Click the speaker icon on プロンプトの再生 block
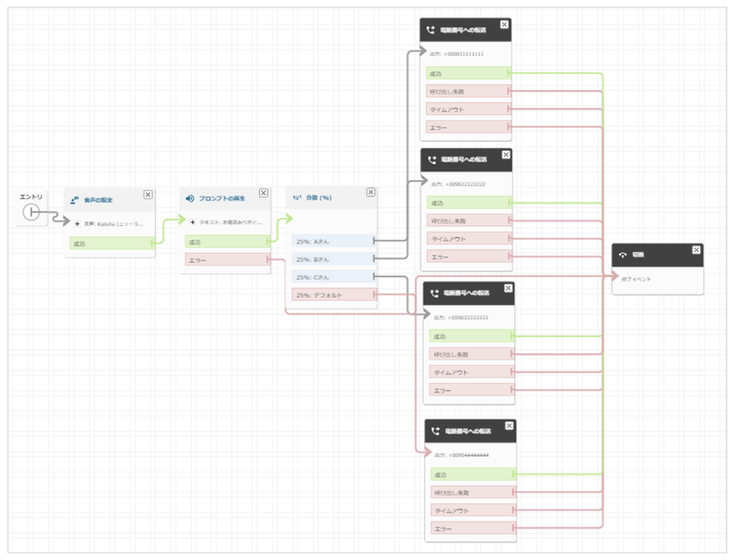 190,199
